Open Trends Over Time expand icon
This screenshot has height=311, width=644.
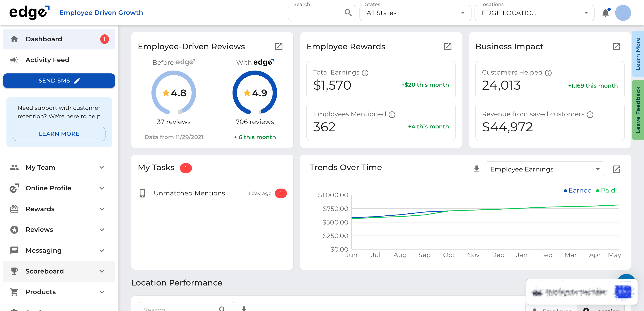[616, 169]
